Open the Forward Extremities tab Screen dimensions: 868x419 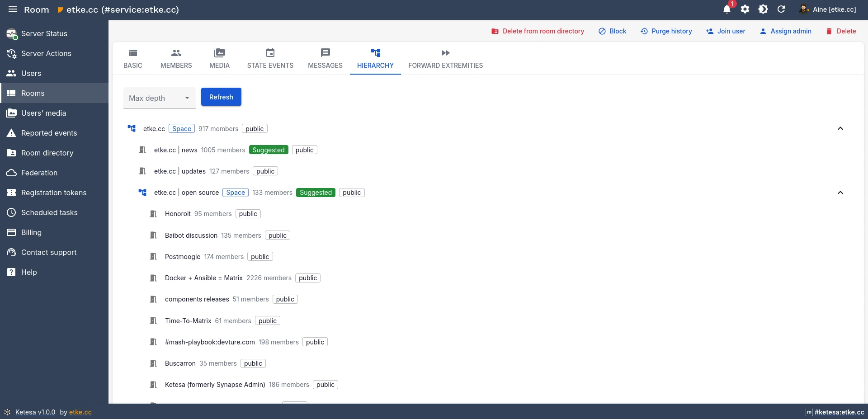(445, 59)
